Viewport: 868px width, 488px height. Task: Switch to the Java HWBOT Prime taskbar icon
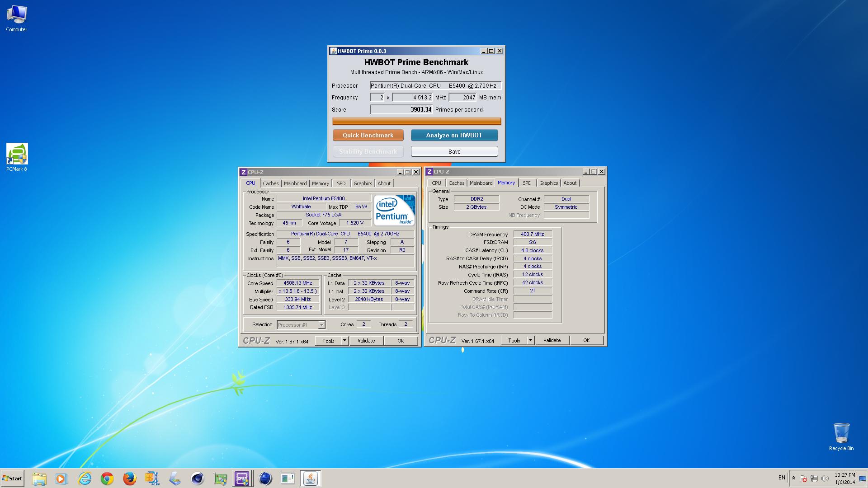(x=311, y=479)
